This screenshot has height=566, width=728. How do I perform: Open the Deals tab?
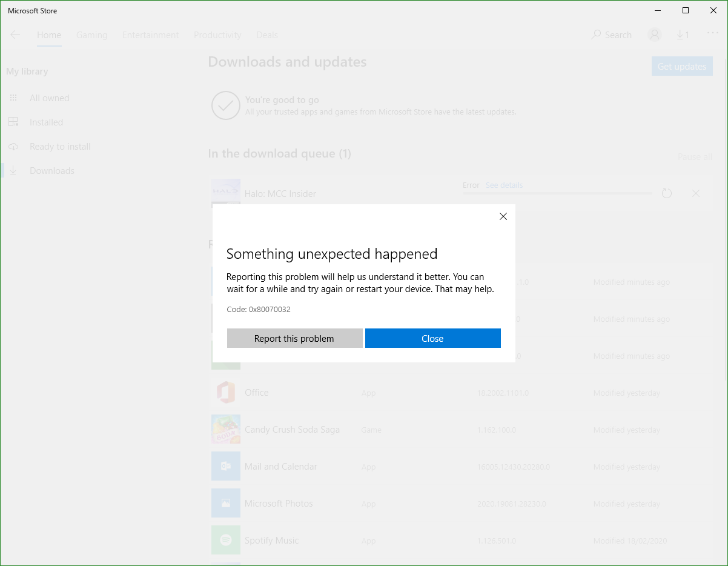click(x=266, y=35)
